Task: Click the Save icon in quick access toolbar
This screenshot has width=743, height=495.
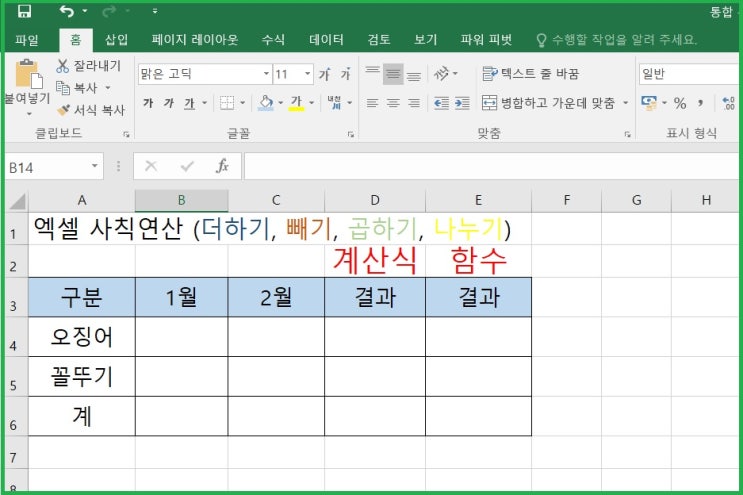Action: coord(25,11)
